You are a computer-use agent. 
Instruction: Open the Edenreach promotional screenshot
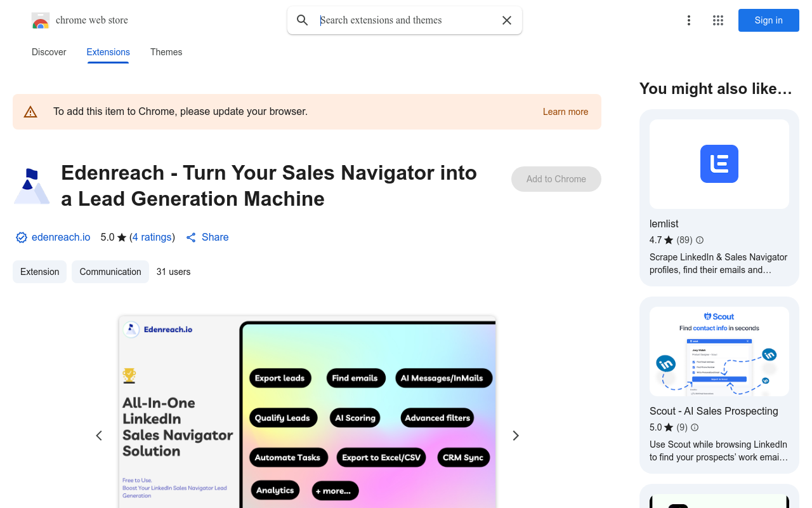(307, 412)
